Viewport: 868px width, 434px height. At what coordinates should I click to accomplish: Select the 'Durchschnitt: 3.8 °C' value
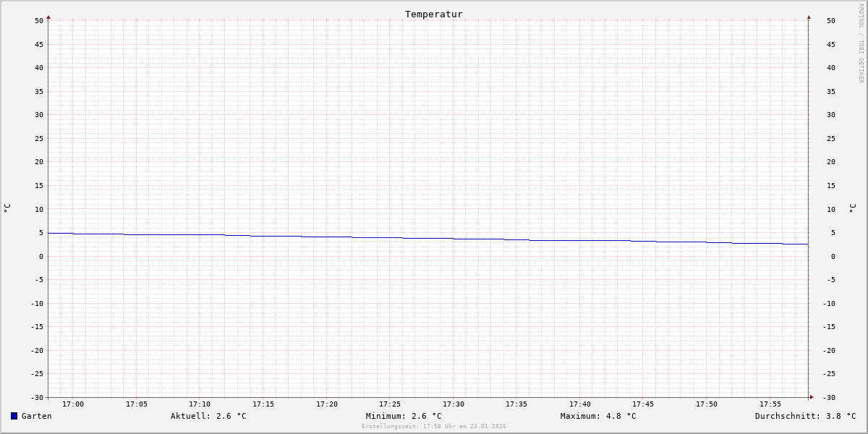(806, 416)
